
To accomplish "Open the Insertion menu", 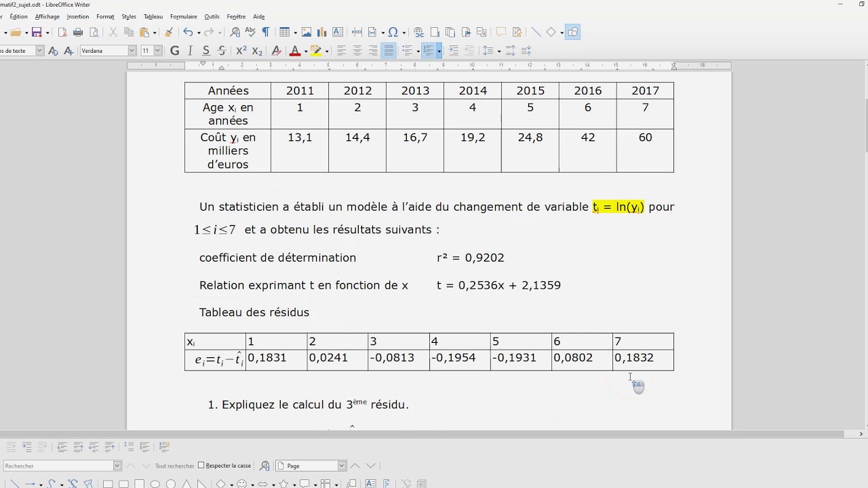I will 78,16.
